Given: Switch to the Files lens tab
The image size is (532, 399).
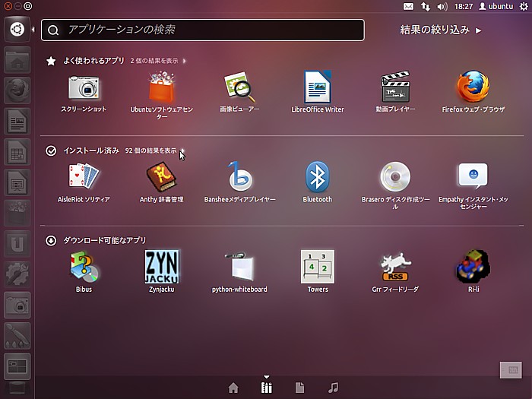Looking at the screenshot, I should coord(300,388).
